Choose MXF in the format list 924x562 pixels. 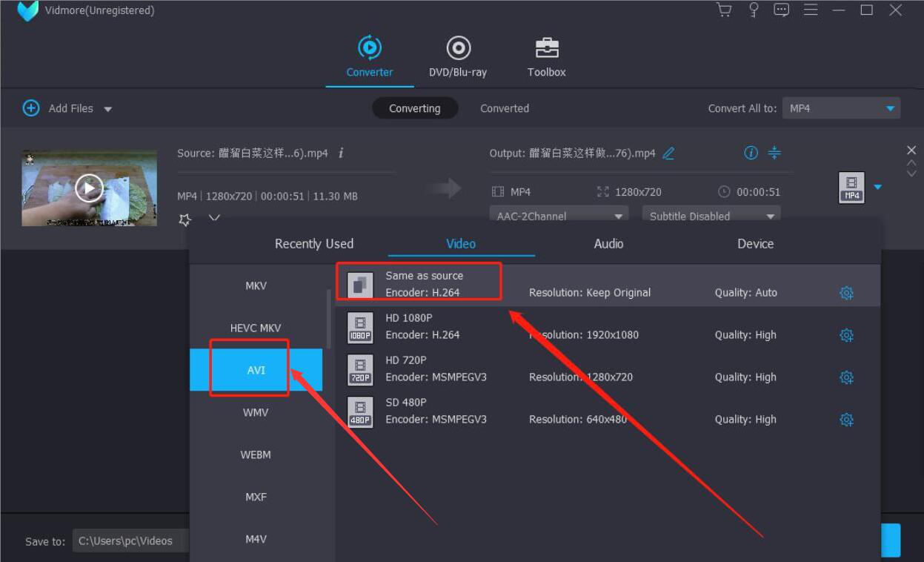tap(256, 497)
